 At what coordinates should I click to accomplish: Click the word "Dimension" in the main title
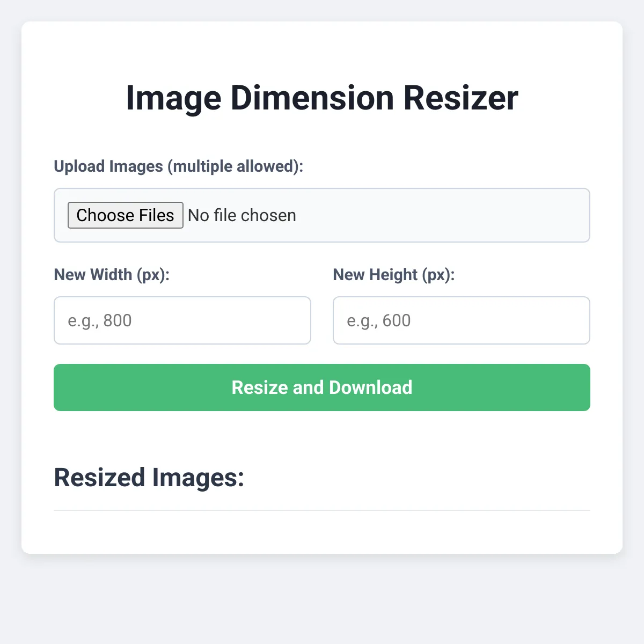[x=312, y=98]
